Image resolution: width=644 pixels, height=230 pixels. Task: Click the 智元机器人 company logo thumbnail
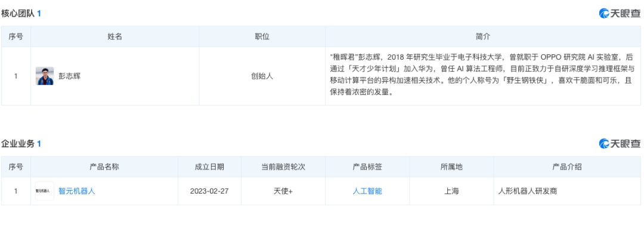(x=44, y=191)
